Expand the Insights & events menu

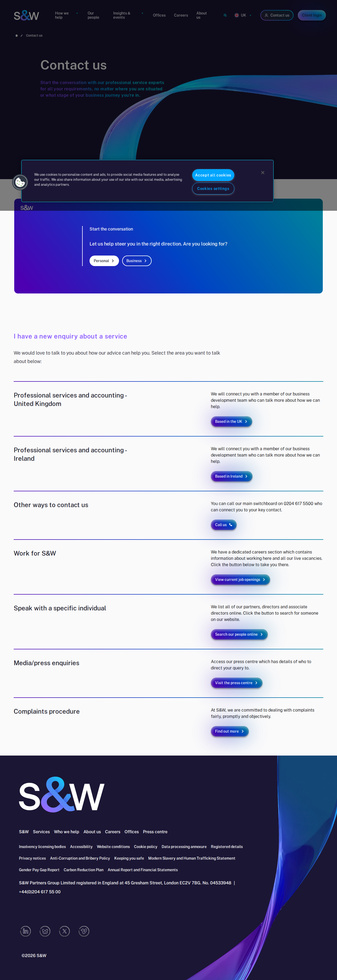click(128, 15)
